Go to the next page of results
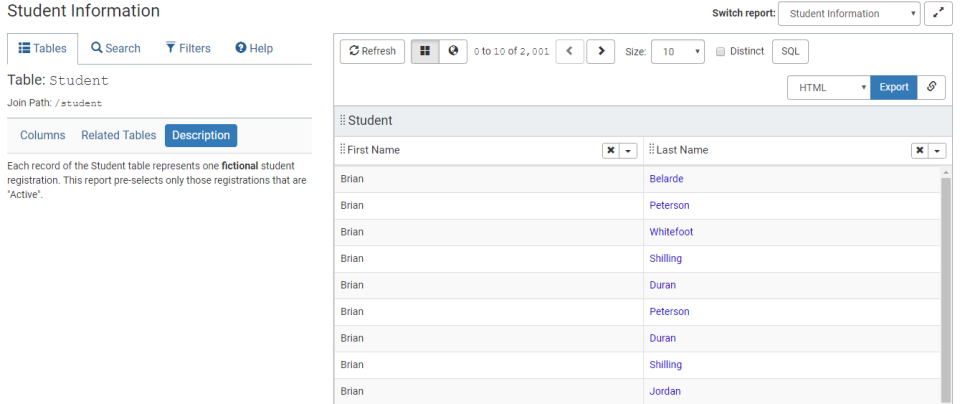Image resolution: width=960 pixels, height=404 pixels. point(600,51)
